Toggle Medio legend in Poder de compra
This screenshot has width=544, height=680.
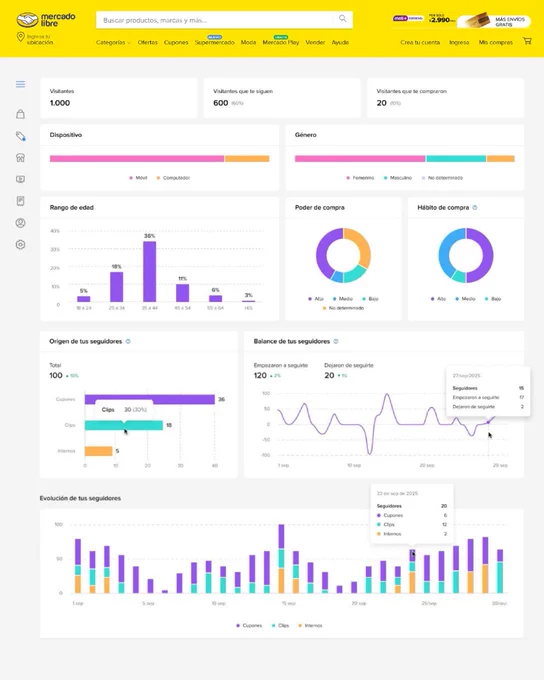pos(343,299)
